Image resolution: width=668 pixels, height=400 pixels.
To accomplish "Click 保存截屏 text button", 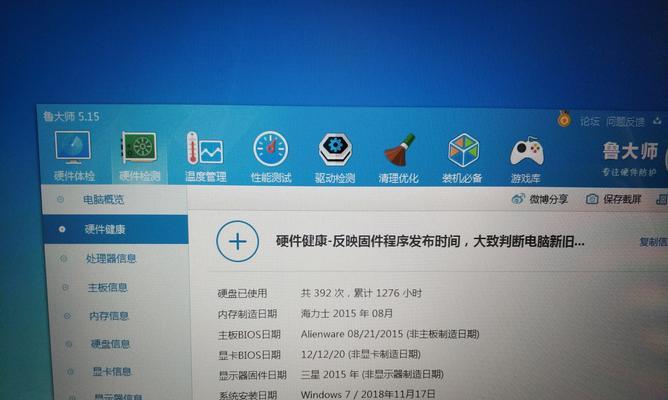I will (622, 199).
